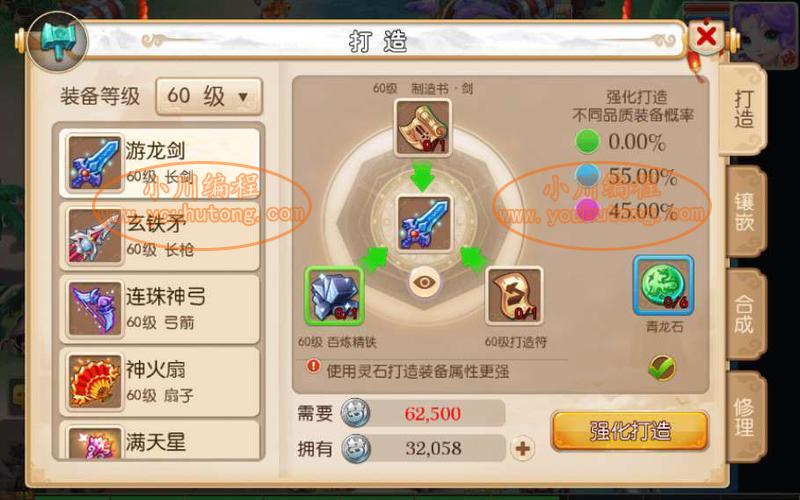Click the 60级打造符 talisman slot

pyautogui.click(x=514, y=295)
